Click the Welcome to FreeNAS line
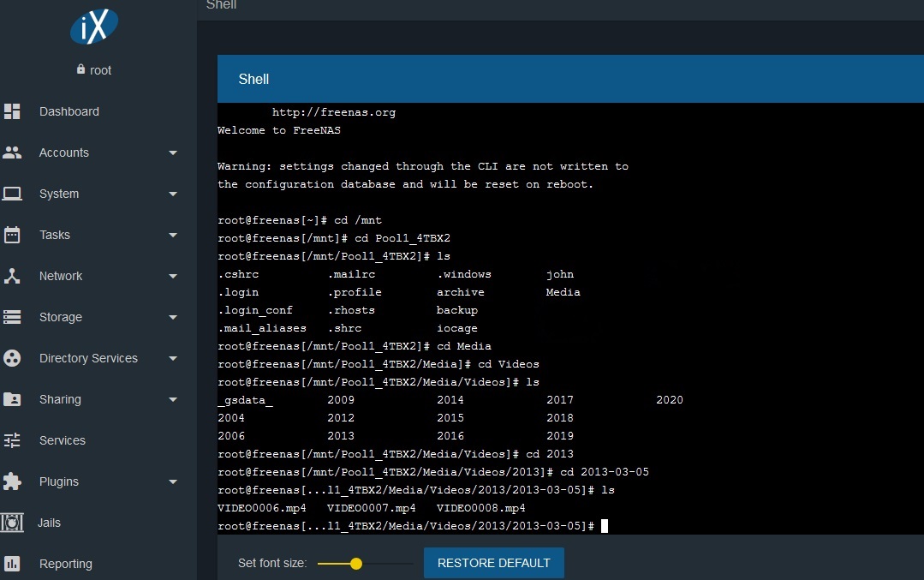924x580 pixels. click(x=278, y=130)
